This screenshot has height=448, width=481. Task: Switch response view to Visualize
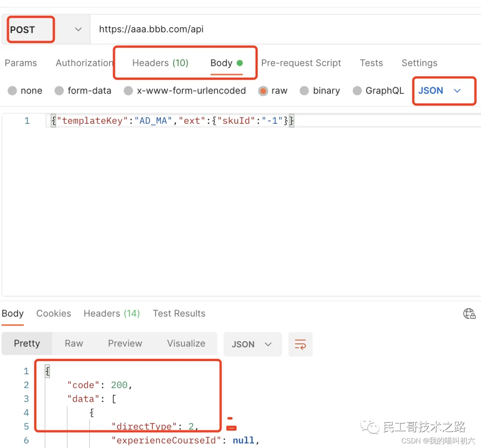(186, 343)
